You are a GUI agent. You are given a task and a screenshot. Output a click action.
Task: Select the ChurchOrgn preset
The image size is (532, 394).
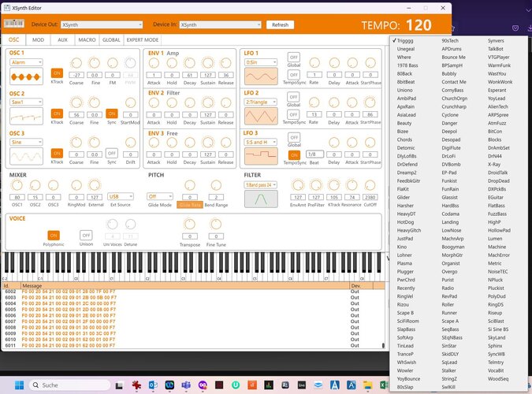(x=454, y=98)
